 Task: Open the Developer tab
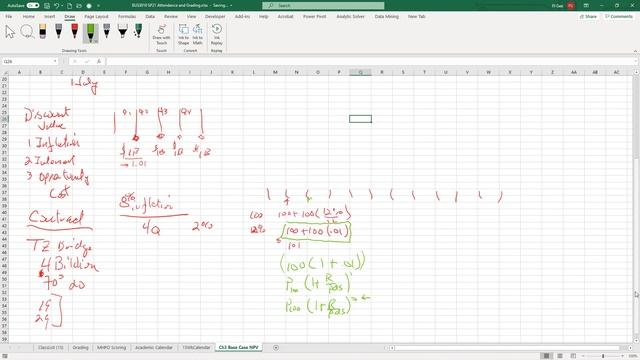(215, 16)
